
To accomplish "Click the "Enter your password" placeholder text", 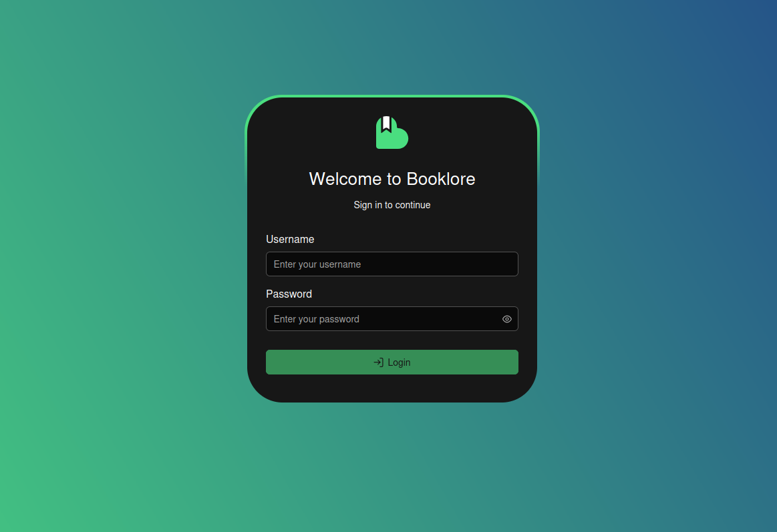I will pos(317,319).
